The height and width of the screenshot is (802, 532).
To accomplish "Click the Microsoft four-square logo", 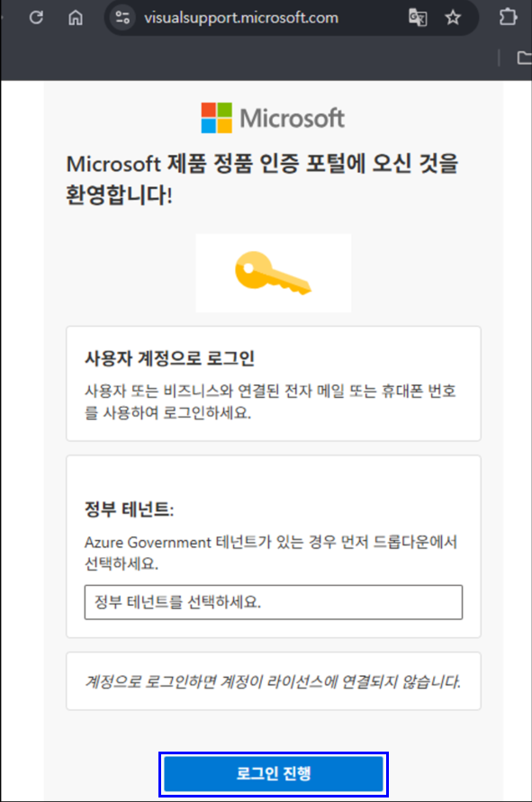I will pyautogui.click(x=215, y=116).
